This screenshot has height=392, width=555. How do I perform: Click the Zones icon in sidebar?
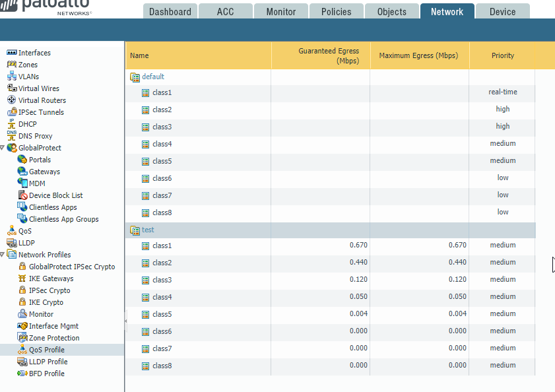click(12, 65)
